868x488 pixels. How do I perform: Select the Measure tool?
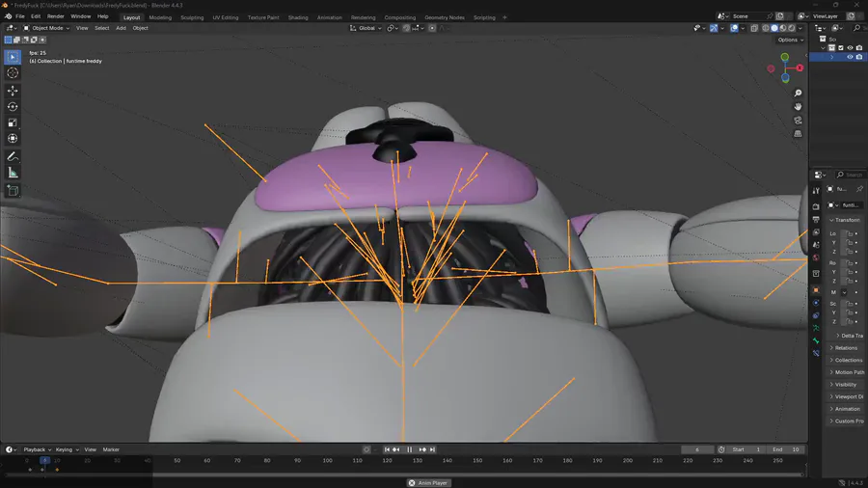click(x=13, y=174)
